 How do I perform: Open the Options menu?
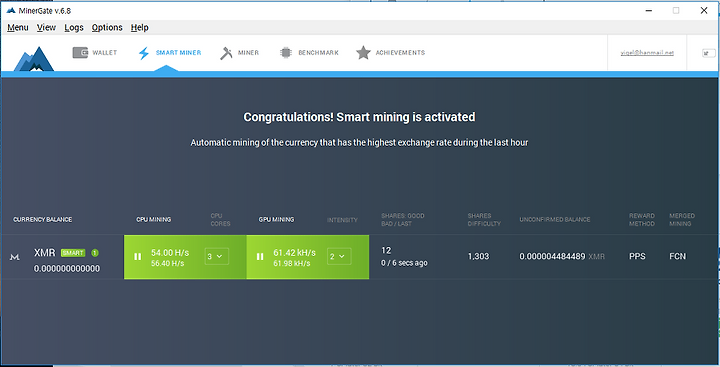107,28
